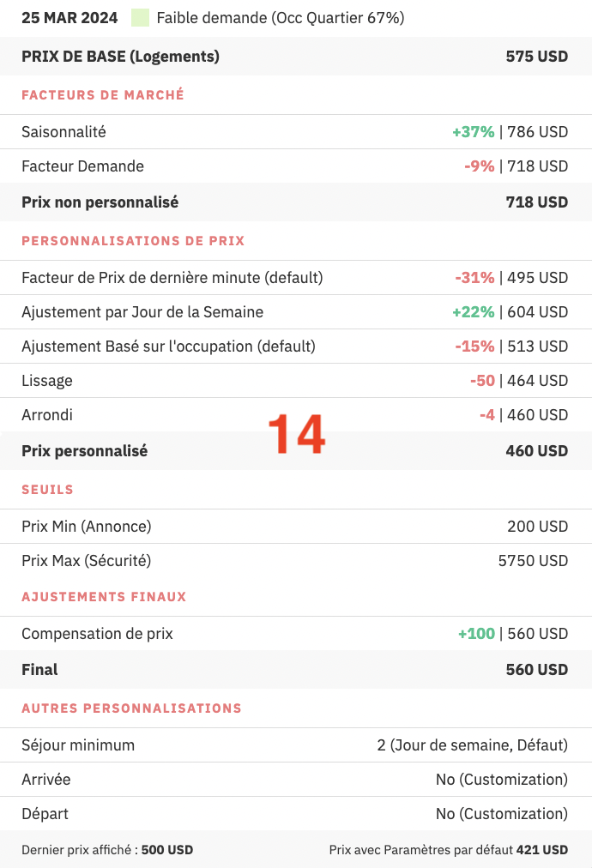Click the Dernier prix affiché 500 USD text
Image resolution: width=592 pixels, height=868 pixels.
[107, 850]
